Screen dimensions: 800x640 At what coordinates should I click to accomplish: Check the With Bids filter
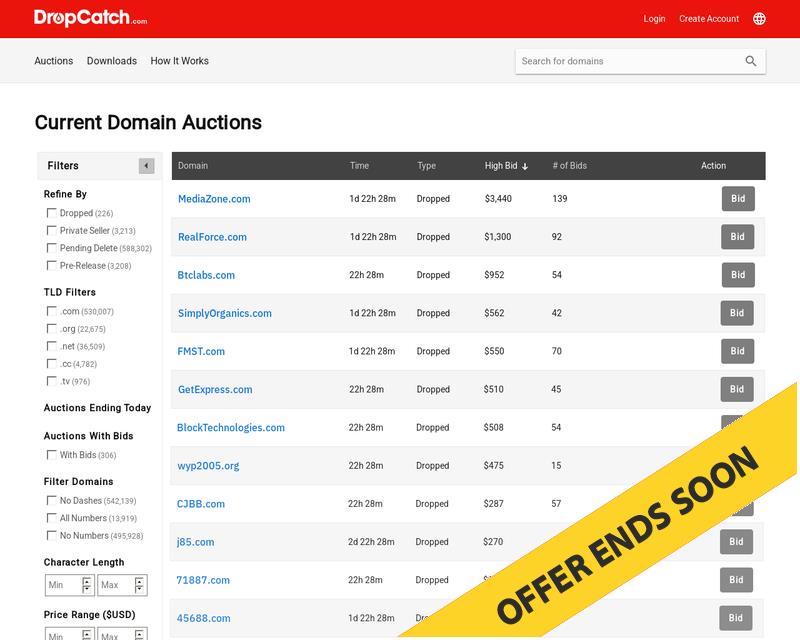click(52, 455)
